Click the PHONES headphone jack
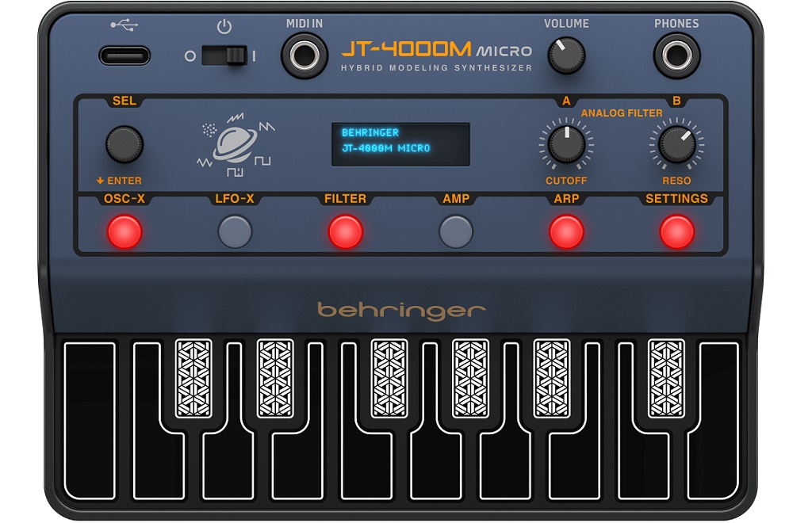Screen dimensions: 812x523 [x=676, y=55]
